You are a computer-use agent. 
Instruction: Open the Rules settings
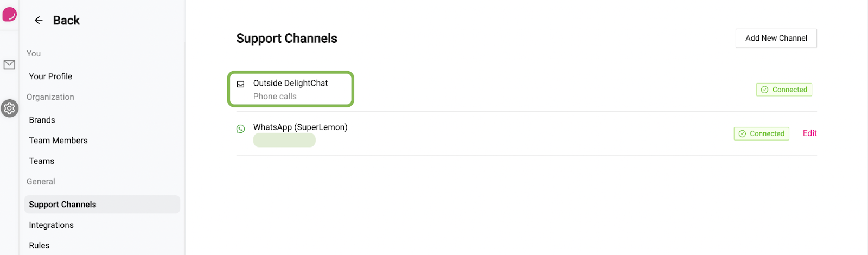point(39,246)
